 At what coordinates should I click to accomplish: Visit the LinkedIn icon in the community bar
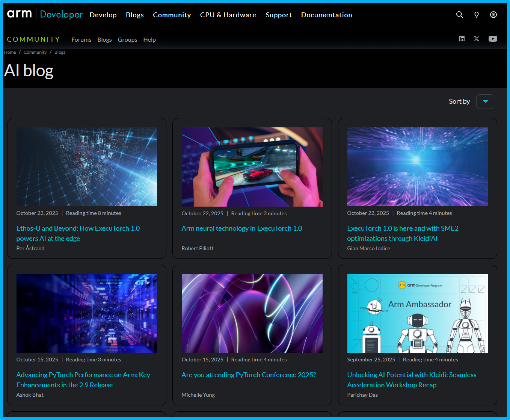click(x=462, y=39)
